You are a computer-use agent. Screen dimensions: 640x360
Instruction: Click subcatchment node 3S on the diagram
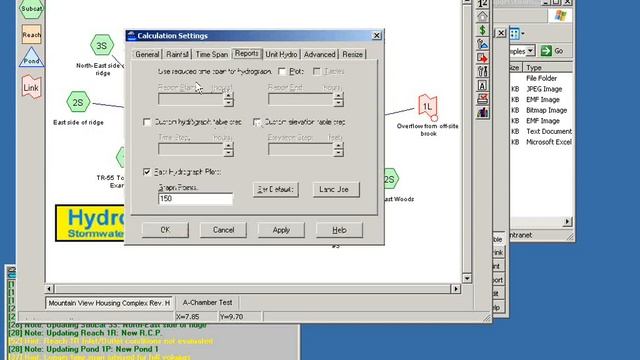(102, 45)
